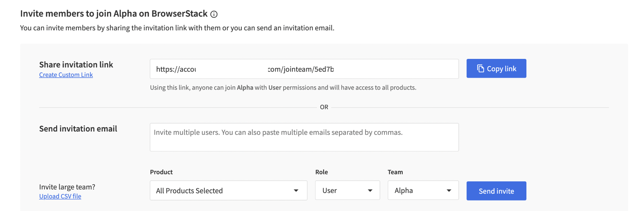The height and width of the screenshot is (211, 644).
Task: Click the Product field label
Action: 161,172
